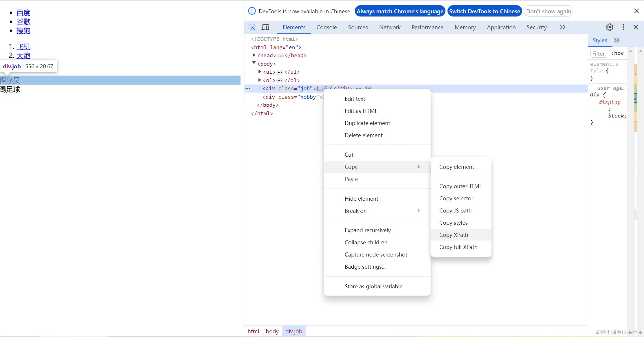The width and height of the screenshot is (644, 337).
Task: Choose Edit as HTML
Action: click(x=377, y=111)
